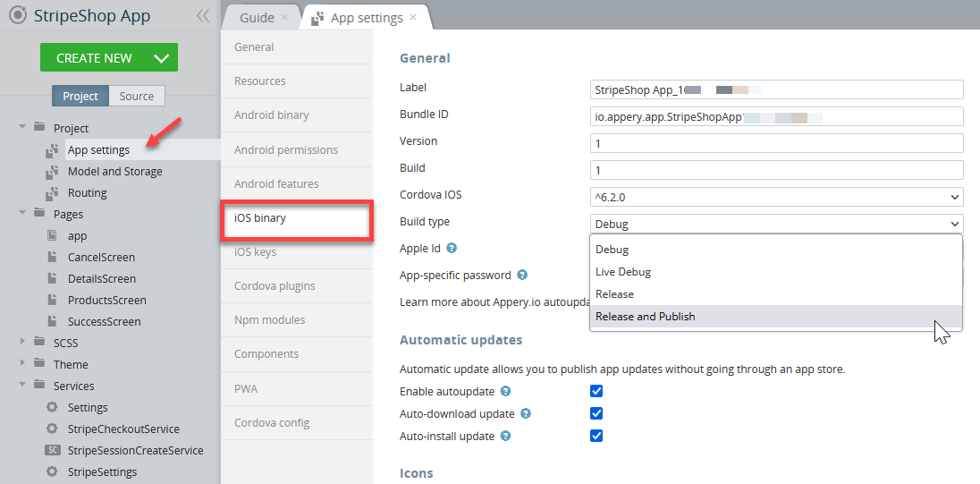Switch to Project view toggle

coord(80,96)
